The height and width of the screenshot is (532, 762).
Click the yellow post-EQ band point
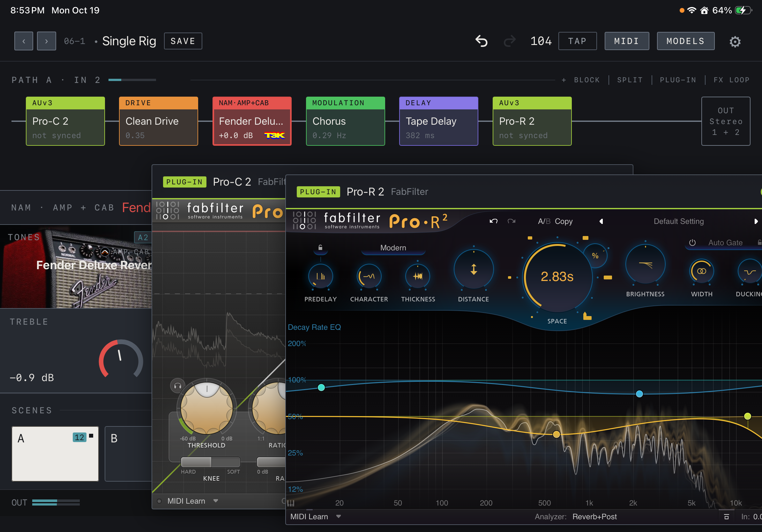tap(557, 434)
